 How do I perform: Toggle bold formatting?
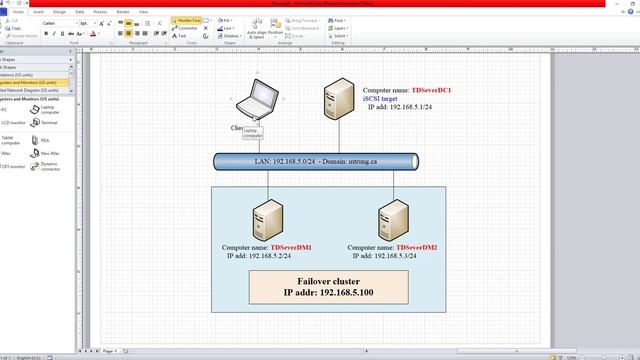(x=46, y=33)
